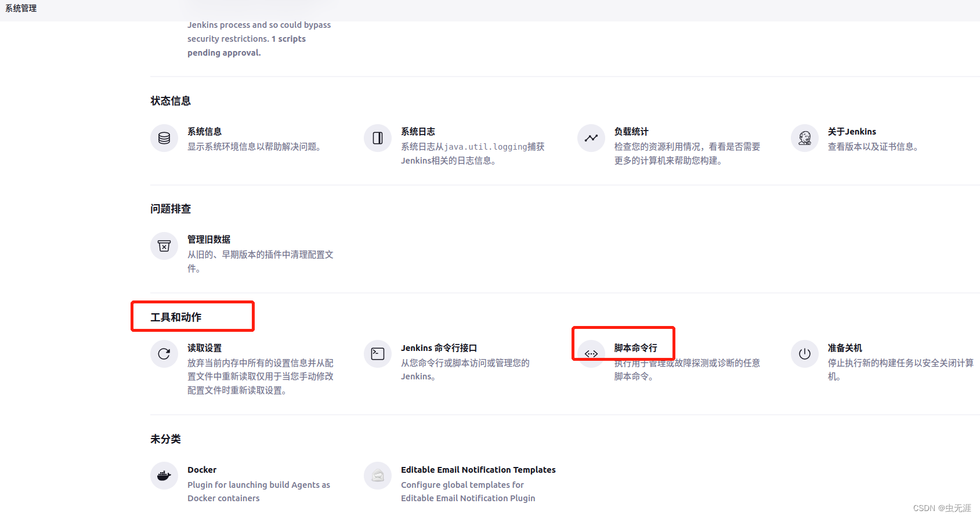Click 系统管理 breadcrumb at top
980x518 pixels.
click(x=21, y=9)
